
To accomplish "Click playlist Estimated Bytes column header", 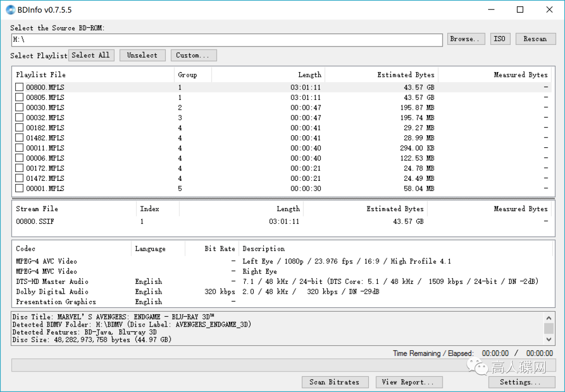I will tap(381, 75).
